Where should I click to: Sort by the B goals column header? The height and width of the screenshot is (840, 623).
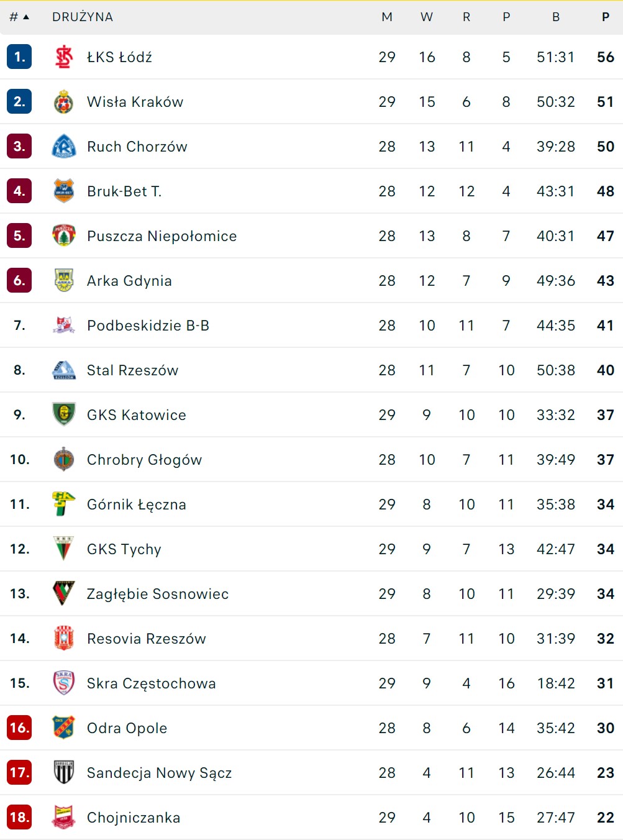[x=556, y=17]
